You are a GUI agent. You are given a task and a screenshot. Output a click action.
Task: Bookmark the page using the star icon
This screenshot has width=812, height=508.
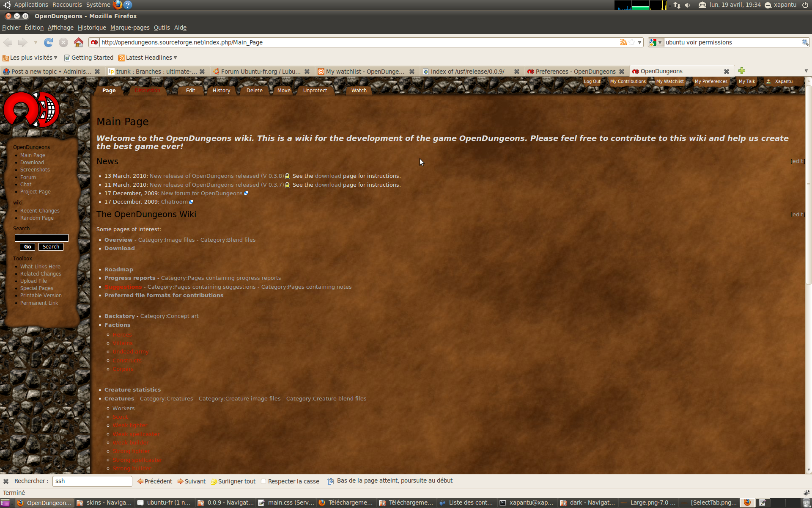632,42
